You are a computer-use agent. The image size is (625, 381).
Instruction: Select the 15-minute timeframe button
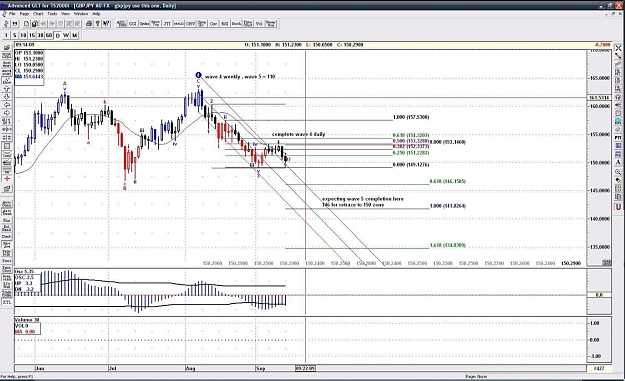pyautogui.click(x=31, y=35)
